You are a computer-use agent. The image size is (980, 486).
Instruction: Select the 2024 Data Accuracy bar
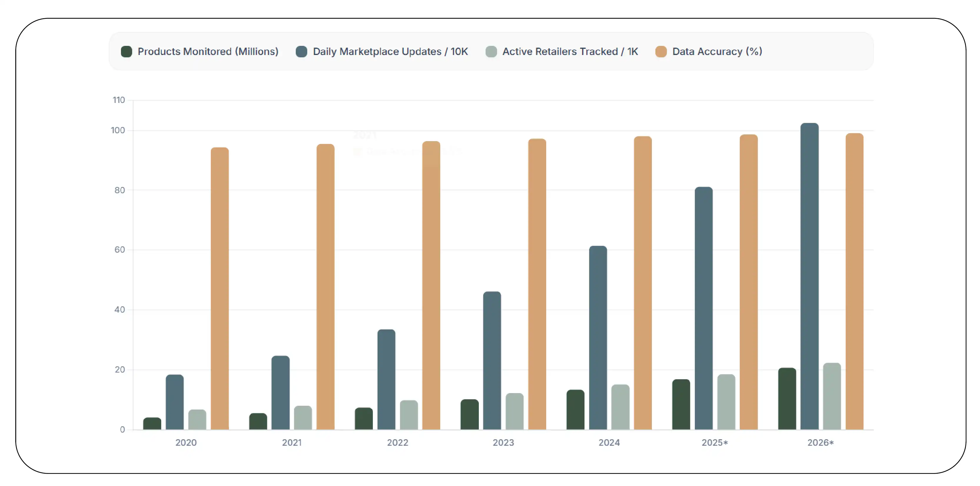tap(642, 283)
